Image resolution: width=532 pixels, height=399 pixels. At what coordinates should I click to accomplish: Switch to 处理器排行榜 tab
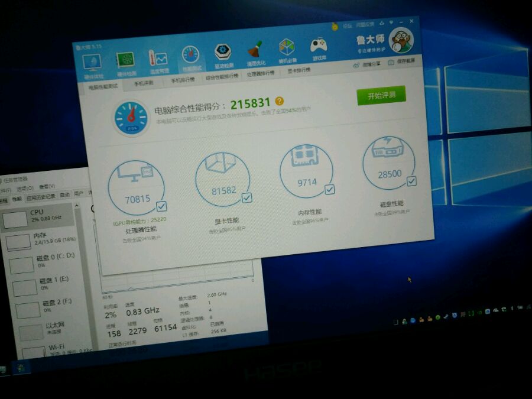(261, 74)
